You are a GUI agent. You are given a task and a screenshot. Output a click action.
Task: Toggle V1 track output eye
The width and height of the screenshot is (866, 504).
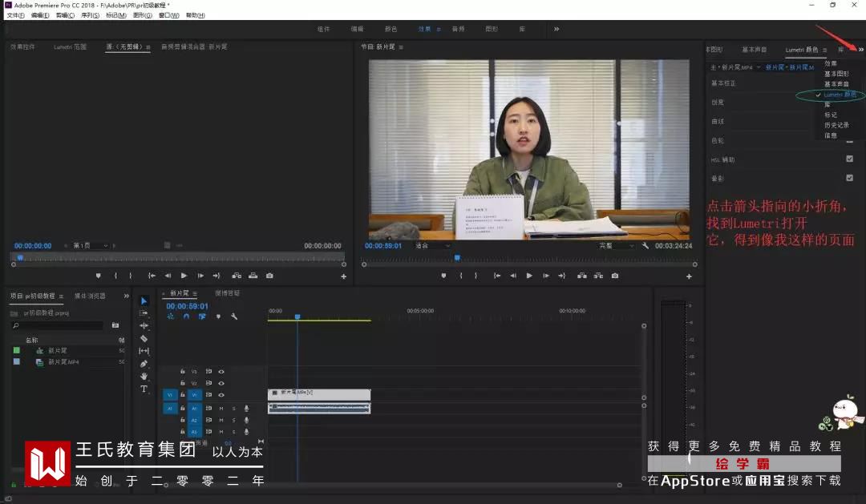tap(221, 395)
